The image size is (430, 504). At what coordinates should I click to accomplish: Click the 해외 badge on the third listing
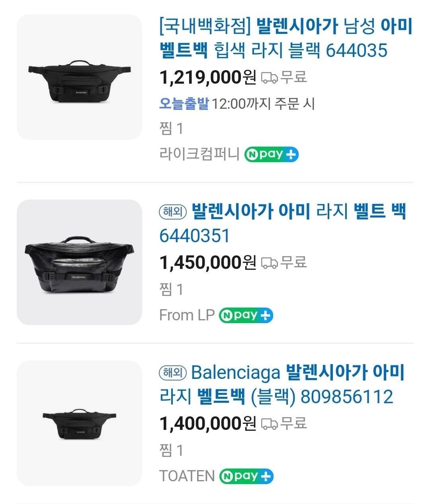coord(173,373)
